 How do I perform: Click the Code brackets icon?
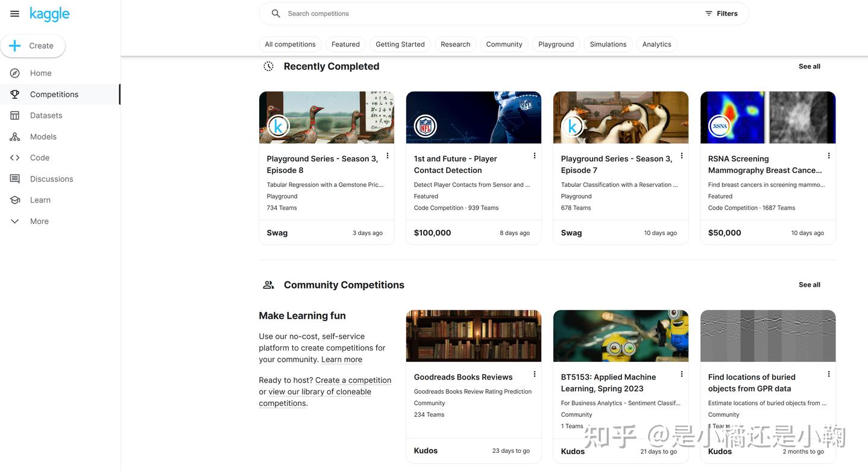pyautogui.click(x=15, y=158)
